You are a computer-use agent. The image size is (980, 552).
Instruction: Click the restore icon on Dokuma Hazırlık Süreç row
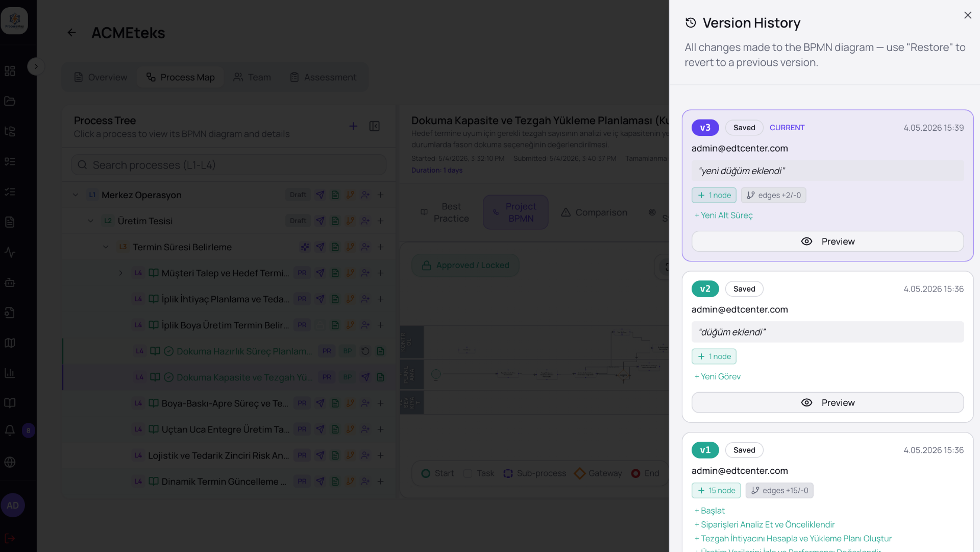pyautogui.click(x=365, y=351)
